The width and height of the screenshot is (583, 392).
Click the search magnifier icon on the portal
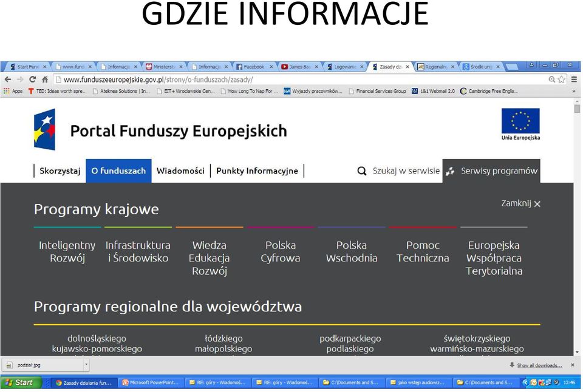point(361,171)
